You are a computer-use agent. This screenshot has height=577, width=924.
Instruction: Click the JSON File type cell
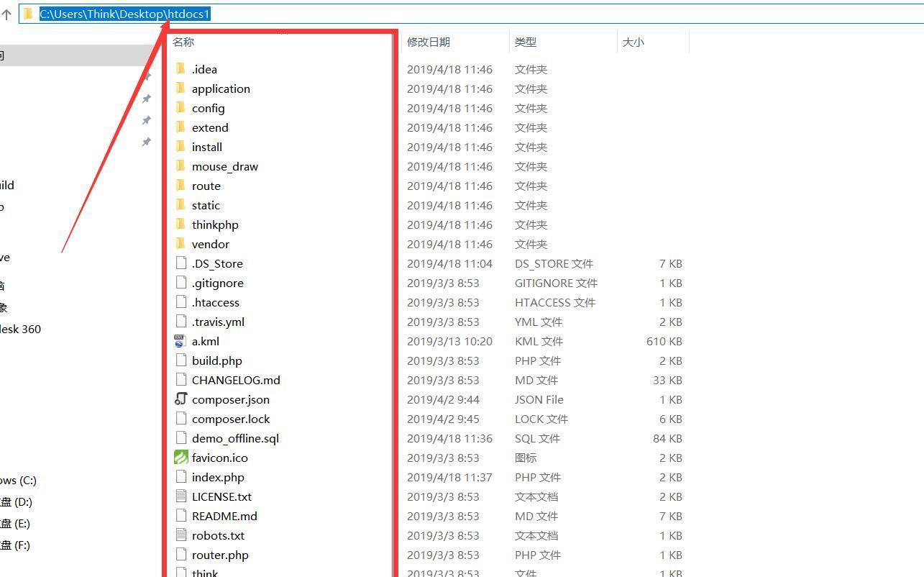coord(539,399)
